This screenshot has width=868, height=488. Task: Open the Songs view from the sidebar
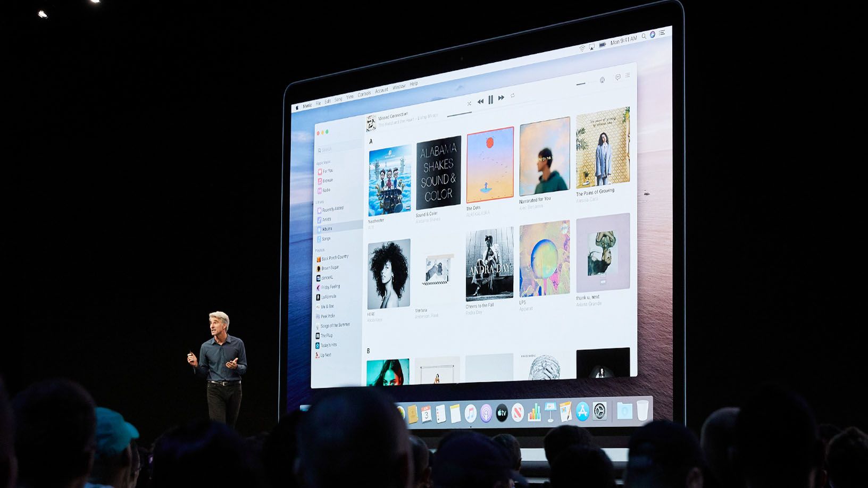325,238
